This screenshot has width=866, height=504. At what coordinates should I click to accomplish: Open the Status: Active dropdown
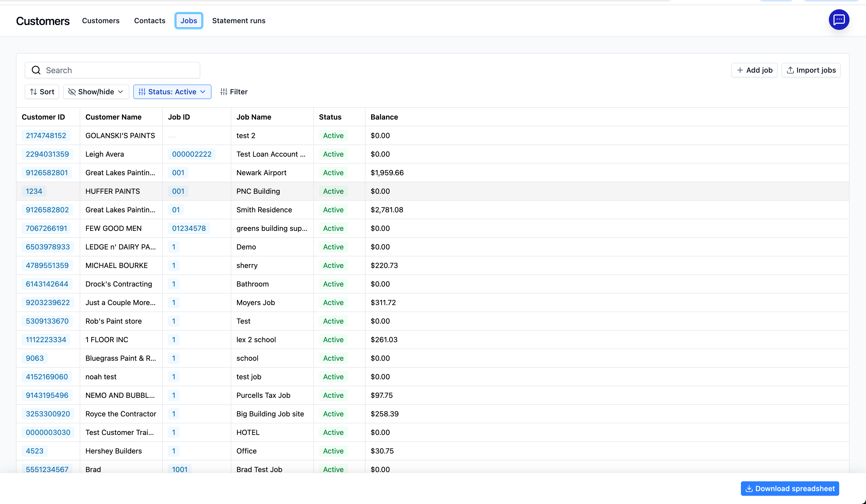[x=172, y=92]
